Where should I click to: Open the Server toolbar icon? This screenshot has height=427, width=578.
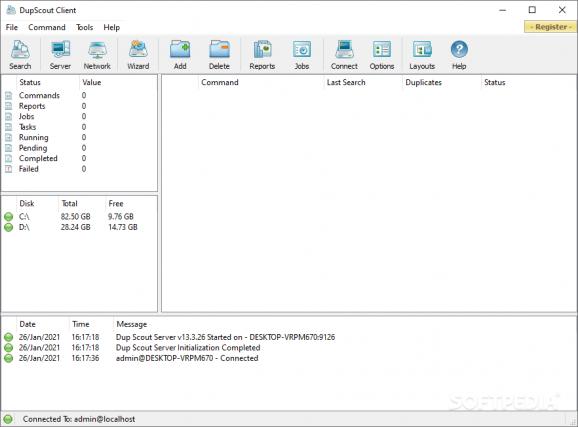click(60, 55)
